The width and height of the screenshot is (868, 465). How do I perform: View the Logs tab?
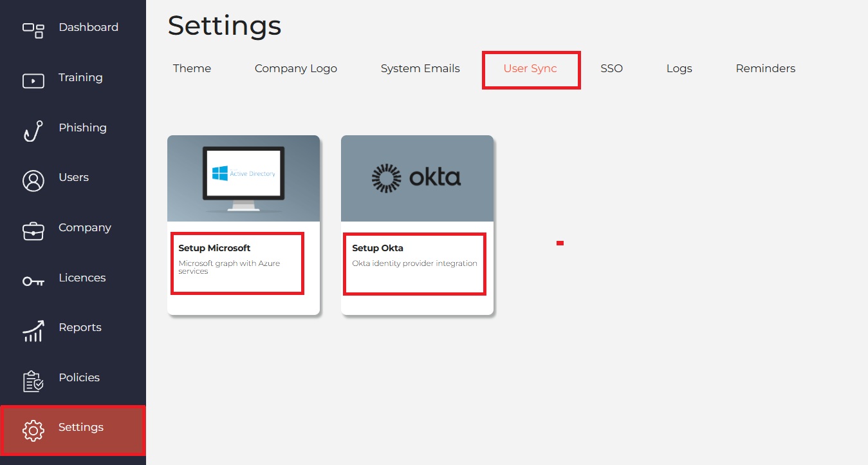679,68
